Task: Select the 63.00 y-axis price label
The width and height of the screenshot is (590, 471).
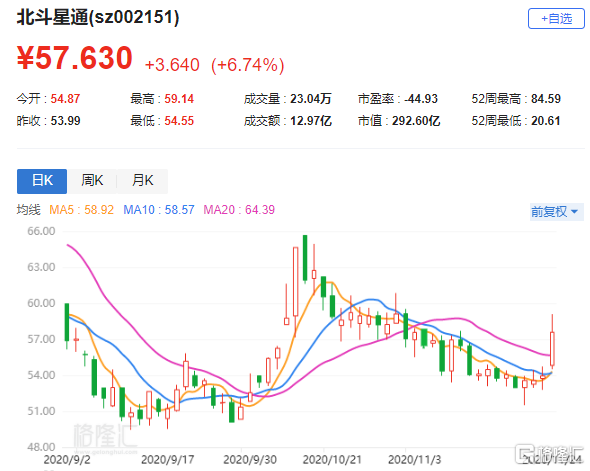Action: 41,267
